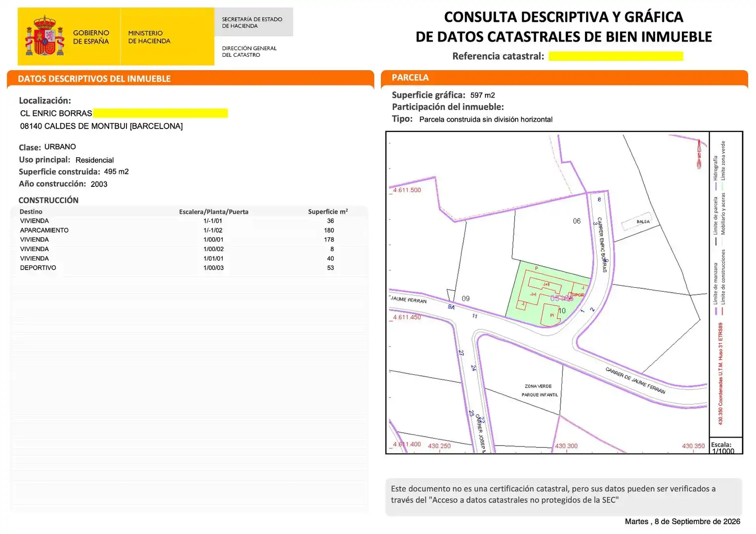Click the "CARRER DE JAUME FERRAN" street label
Image resolution: width=756 pixels, height=534 pixels.
635,380
